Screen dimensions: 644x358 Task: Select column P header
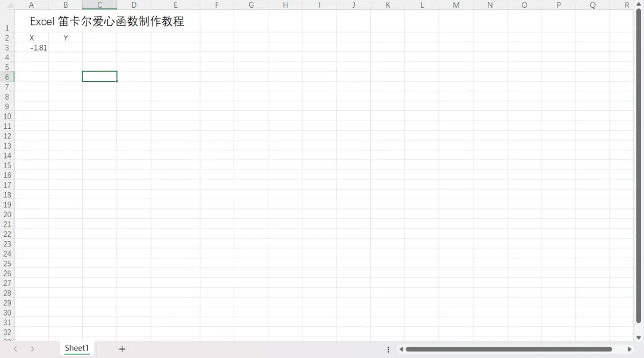click(558, 5)
